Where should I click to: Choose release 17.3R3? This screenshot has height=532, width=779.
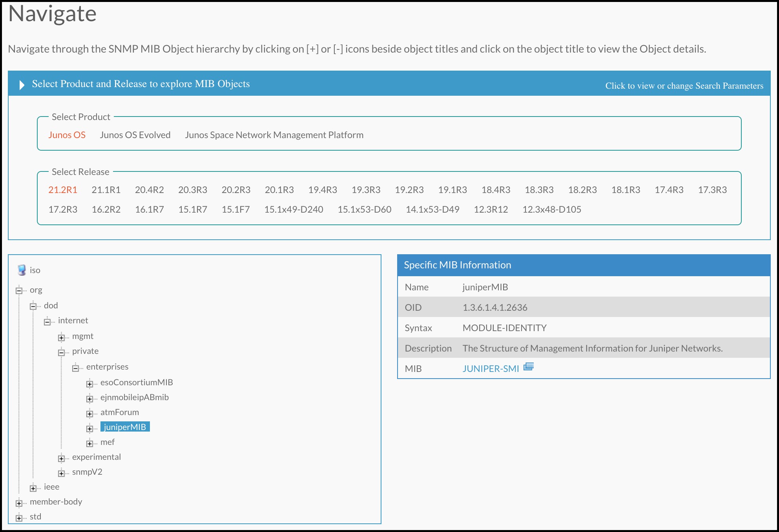click(712, 190)
